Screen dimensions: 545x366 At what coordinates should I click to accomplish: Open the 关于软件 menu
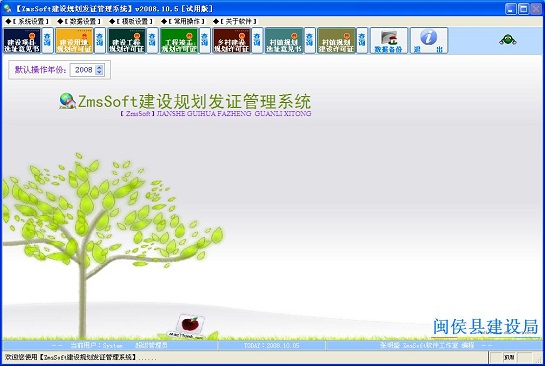[x=235, y=22]
